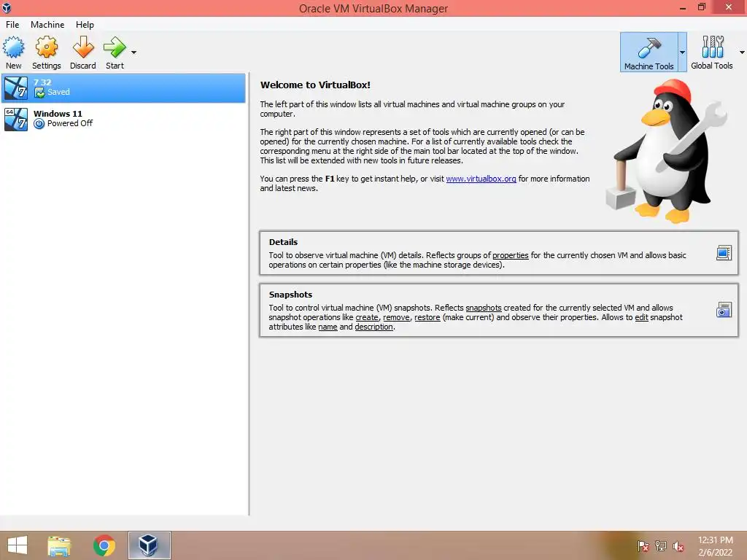Viewport: 747px width, 560px height.
Task: Open Machine Tools dropdown arrow
Action: (x=682, y=52)
